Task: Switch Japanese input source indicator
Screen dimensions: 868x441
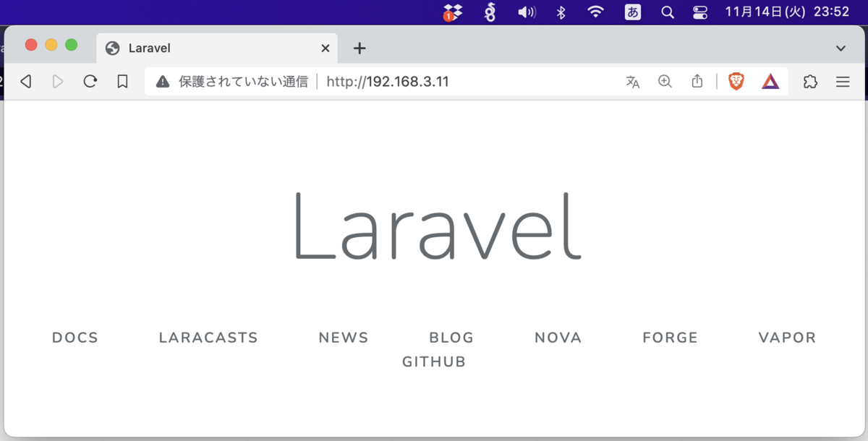Action: tap(633, 12)
